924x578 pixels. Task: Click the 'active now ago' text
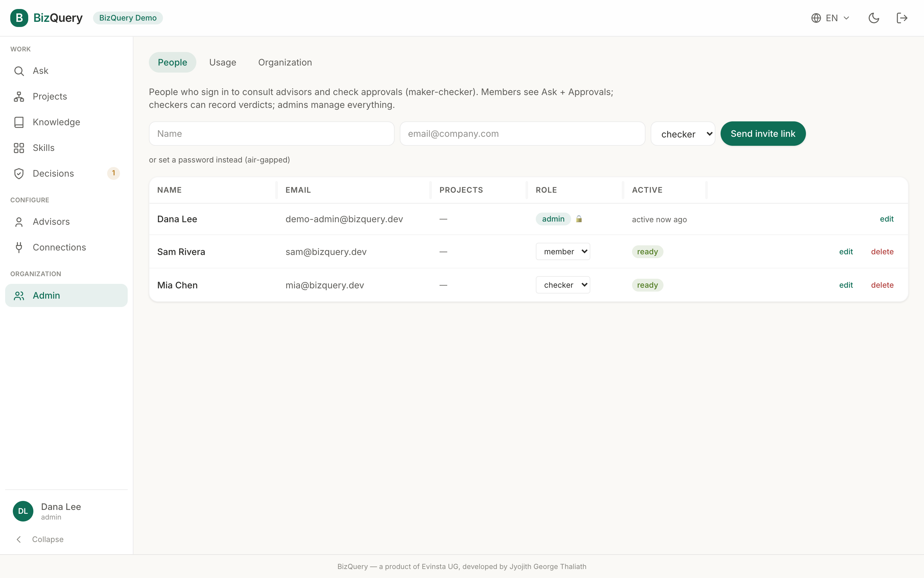coord(659,219)
